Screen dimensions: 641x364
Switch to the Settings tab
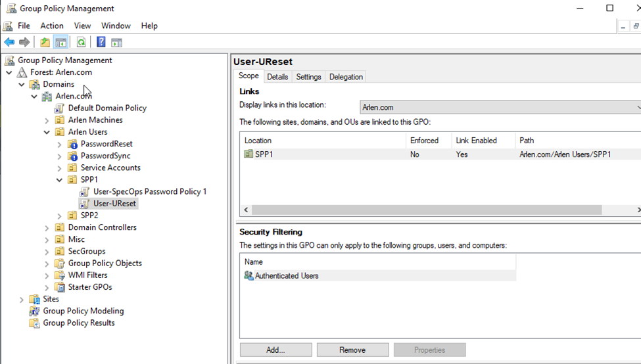(x=308, y=77)
